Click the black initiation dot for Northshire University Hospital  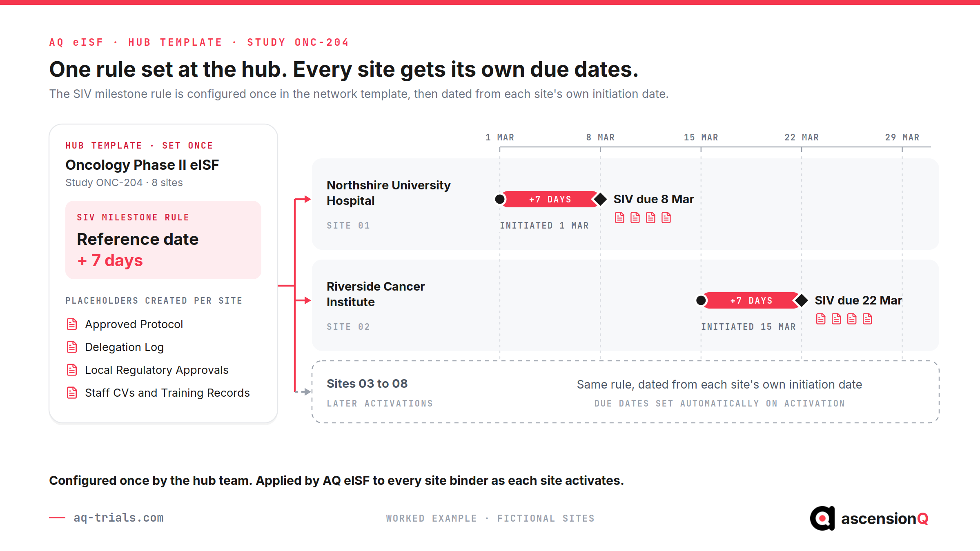coord(500,199)
